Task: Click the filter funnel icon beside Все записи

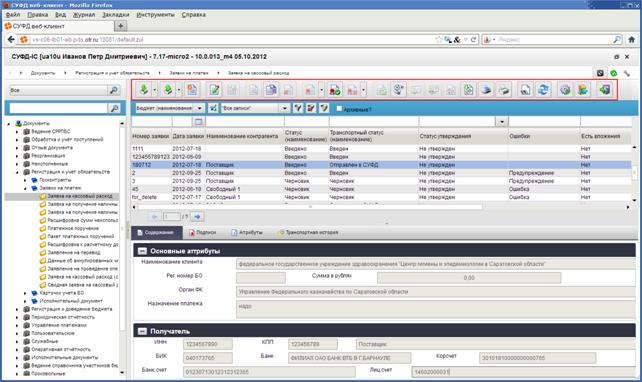Action: tap(298, 108)
